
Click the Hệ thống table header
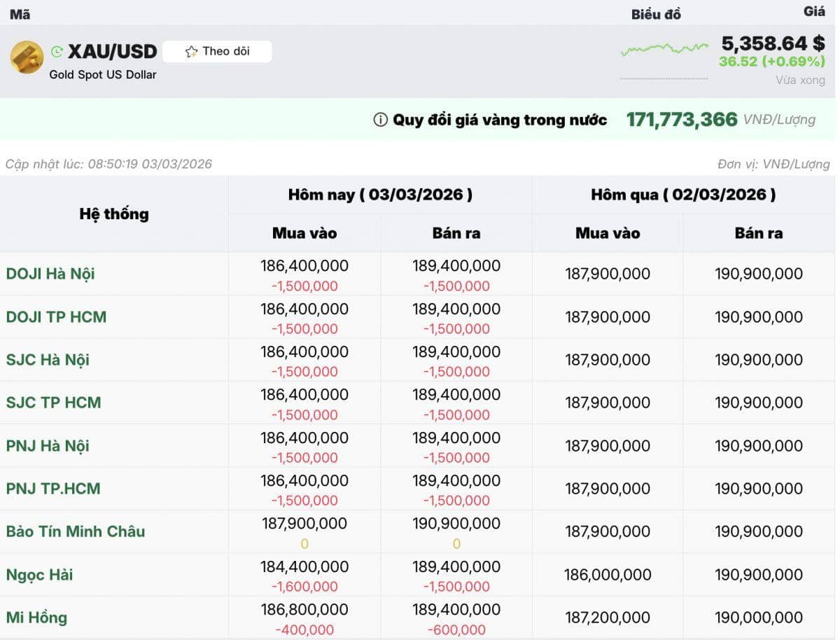coord(114,214)
